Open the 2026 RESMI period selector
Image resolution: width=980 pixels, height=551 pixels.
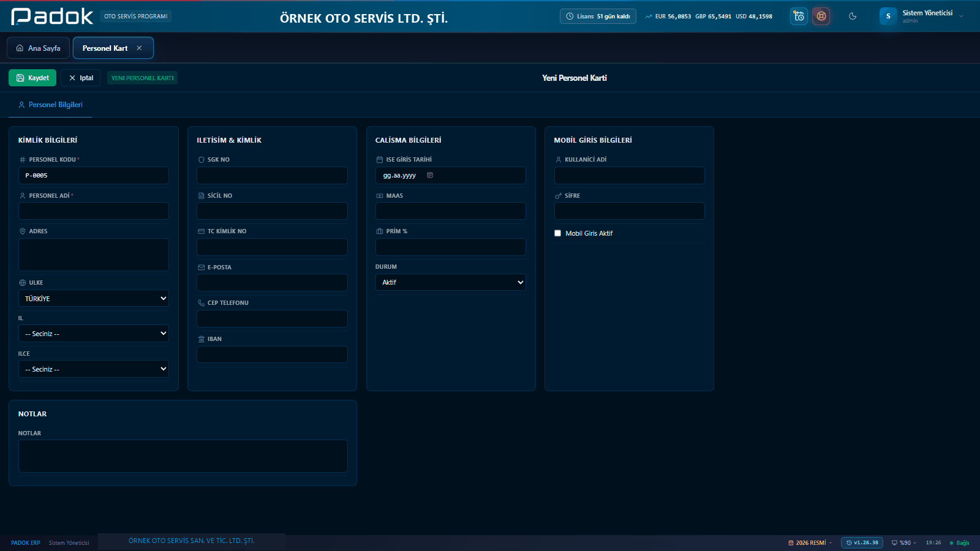pyautogui.click(x=810, y=543)
